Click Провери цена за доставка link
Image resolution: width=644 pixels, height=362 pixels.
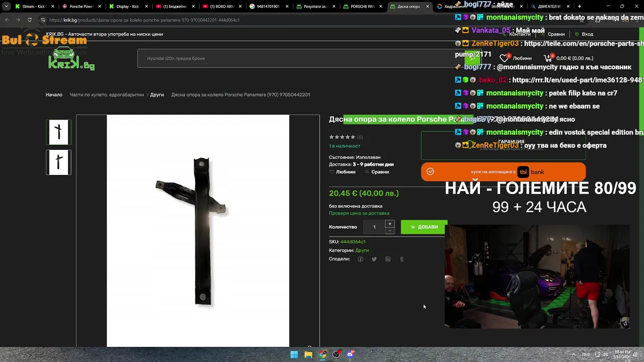[359, 213]
